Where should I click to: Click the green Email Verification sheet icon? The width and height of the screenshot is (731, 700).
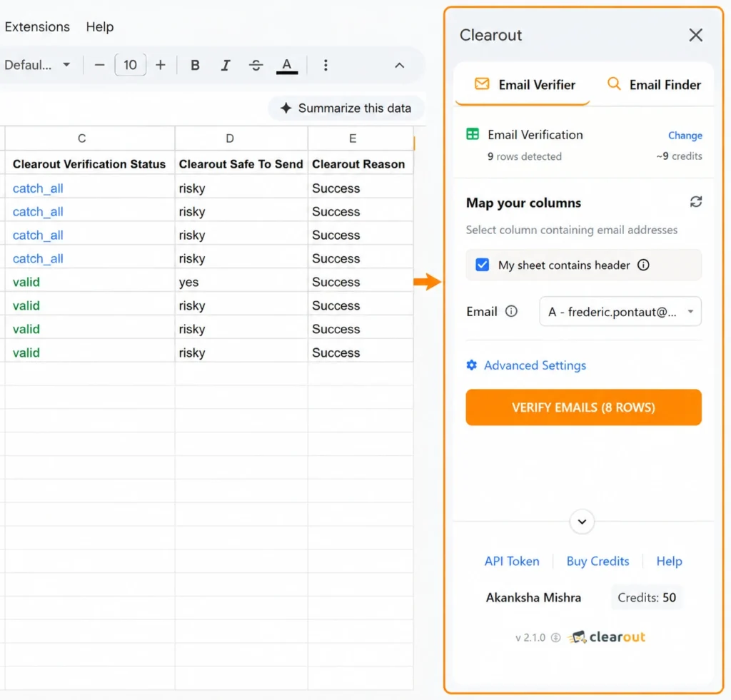tap(473, 134)
